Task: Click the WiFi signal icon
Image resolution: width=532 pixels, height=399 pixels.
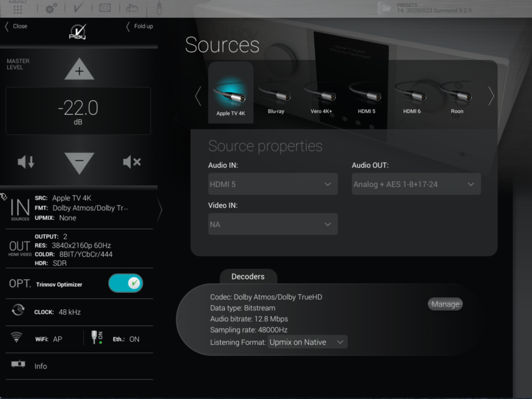Action: (x=17, y=337)
